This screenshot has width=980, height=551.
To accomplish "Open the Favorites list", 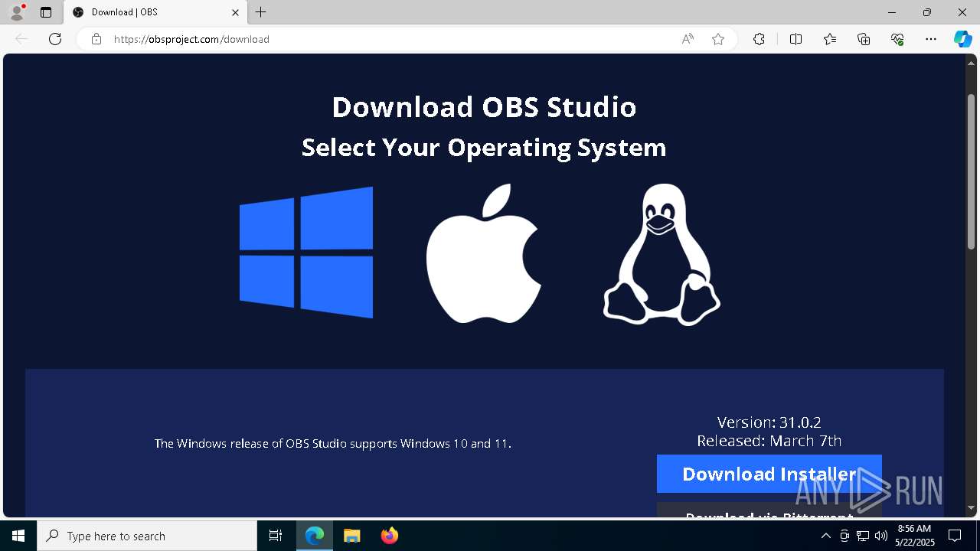I will [x=830, y=39].
